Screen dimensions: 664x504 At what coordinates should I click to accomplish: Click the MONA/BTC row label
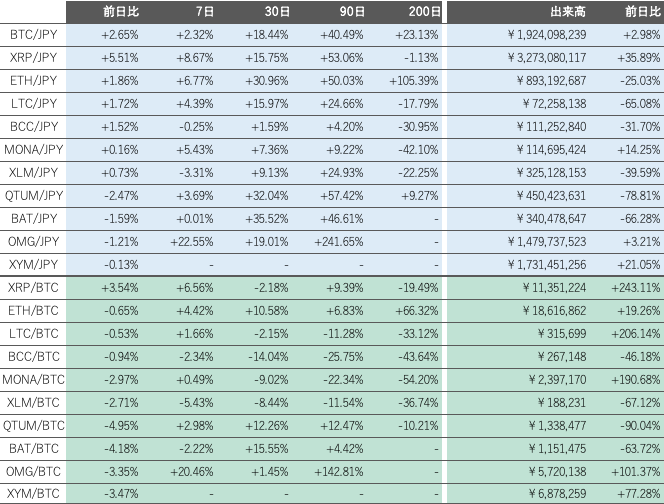point(33,379)
